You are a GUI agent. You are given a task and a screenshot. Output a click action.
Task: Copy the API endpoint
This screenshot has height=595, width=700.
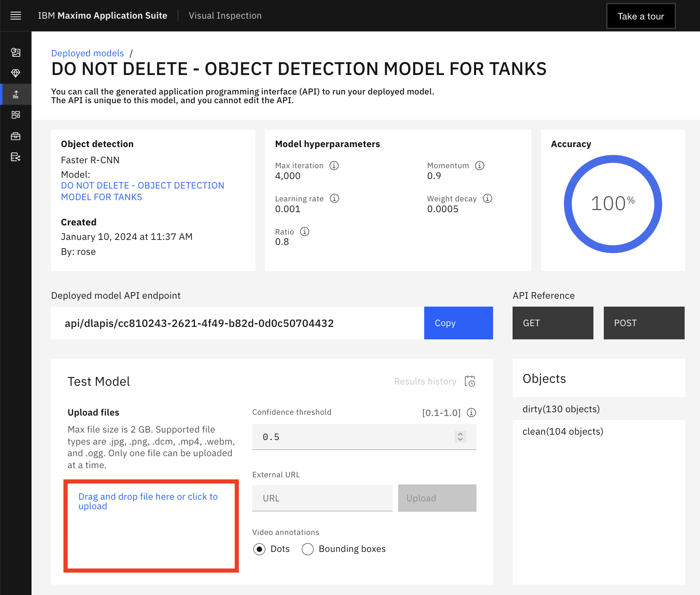coord(459,323)
